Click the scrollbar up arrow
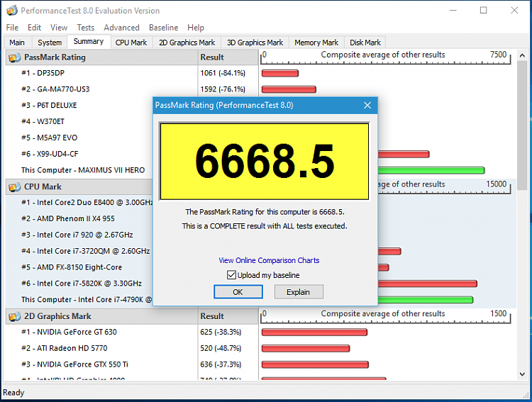532x402 pixels. 522,55
